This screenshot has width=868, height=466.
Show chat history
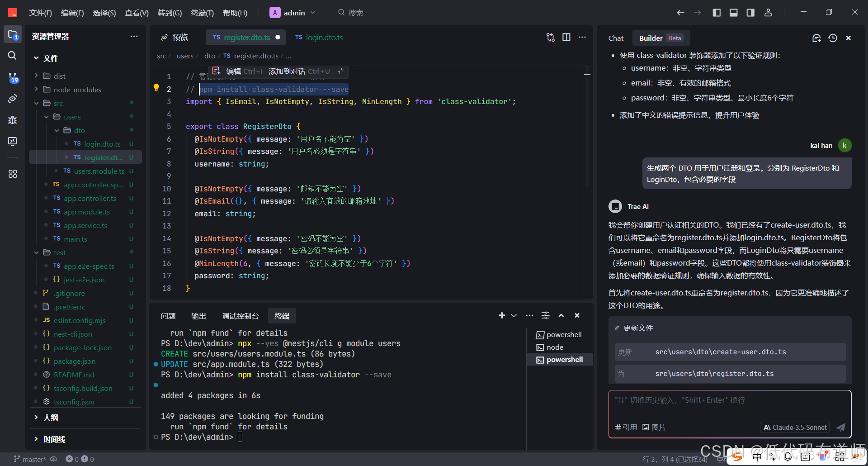[x=833, y=38]
